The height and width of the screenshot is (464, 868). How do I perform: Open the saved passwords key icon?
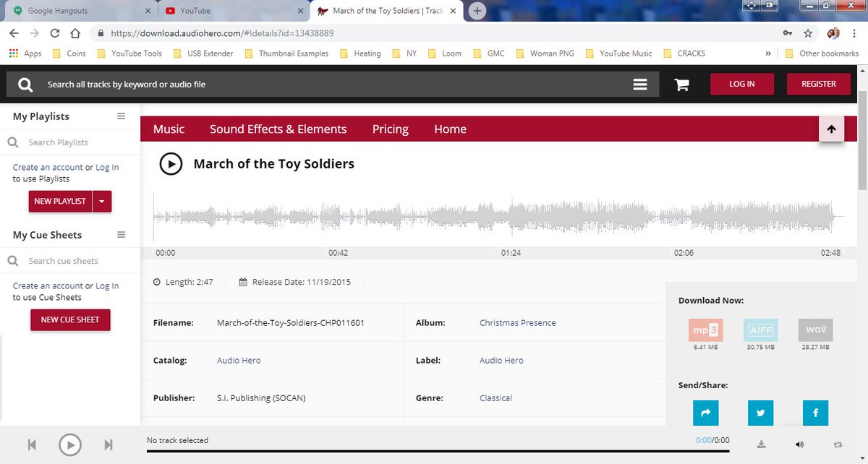tap(787, 33)
